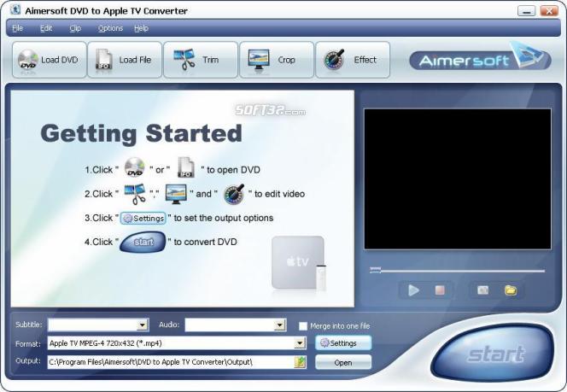The width and height of the screenshot is (567, 392).
Task: Click the Apple TV device image
Action: [x=299, y=263]
